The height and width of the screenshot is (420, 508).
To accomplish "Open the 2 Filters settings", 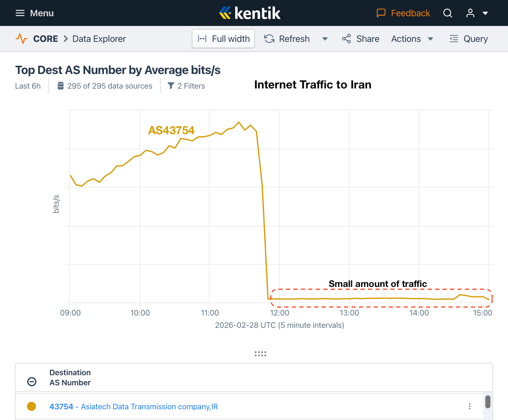I will pos(186,86).
